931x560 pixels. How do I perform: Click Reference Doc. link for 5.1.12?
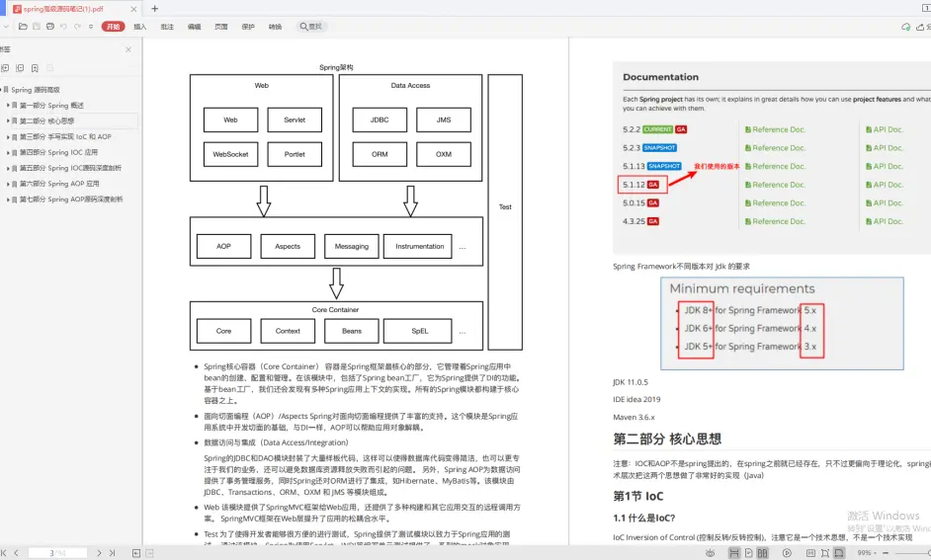click(775, 185)
